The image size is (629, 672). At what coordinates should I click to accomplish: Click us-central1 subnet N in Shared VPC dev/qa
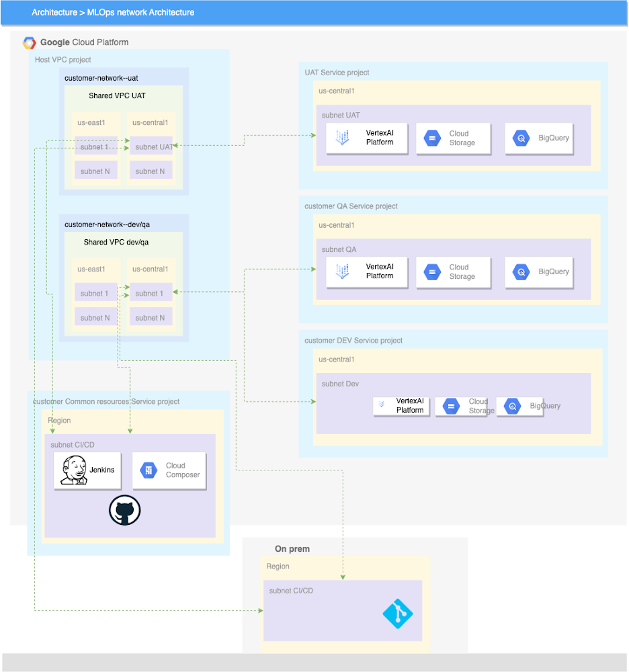pyautogui.click(x=151, y=317)
